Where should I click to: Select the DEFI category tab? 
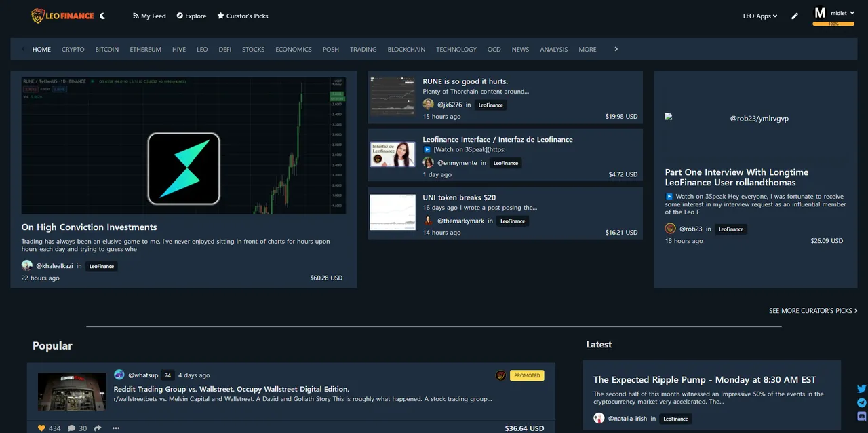point(225,49)
